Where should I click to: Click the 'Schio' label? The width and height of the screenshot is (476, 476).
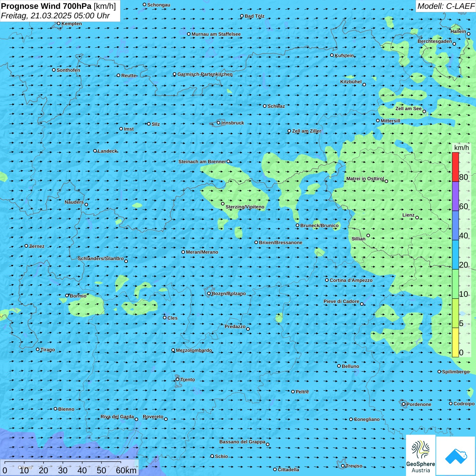click(x=221, y=456)
